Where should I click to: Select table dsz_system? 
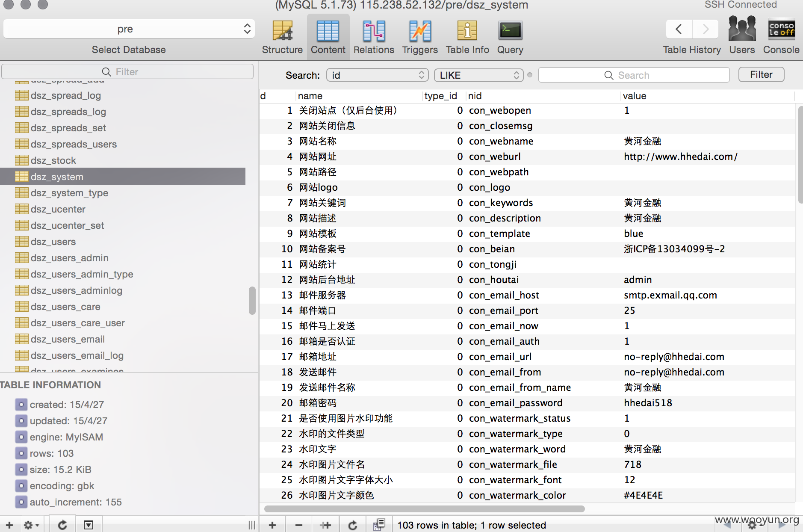coord(123,177)
